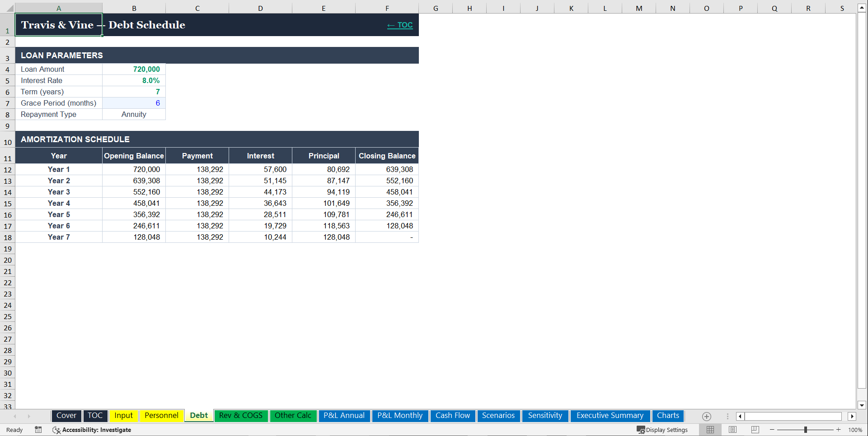868x436 pixels.
Task: Select row 20 header
Action: click(8, 260)
